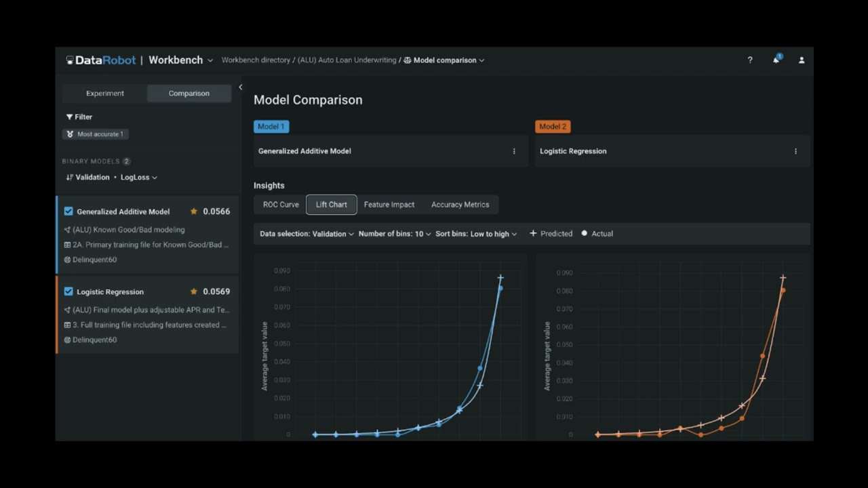Switch to the Comparison tab

pos(189,94)
